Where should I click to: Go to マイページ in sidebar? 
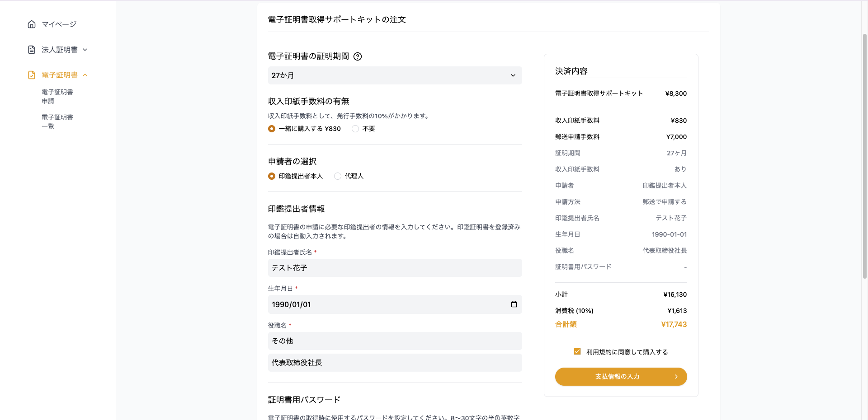[59, 24]
